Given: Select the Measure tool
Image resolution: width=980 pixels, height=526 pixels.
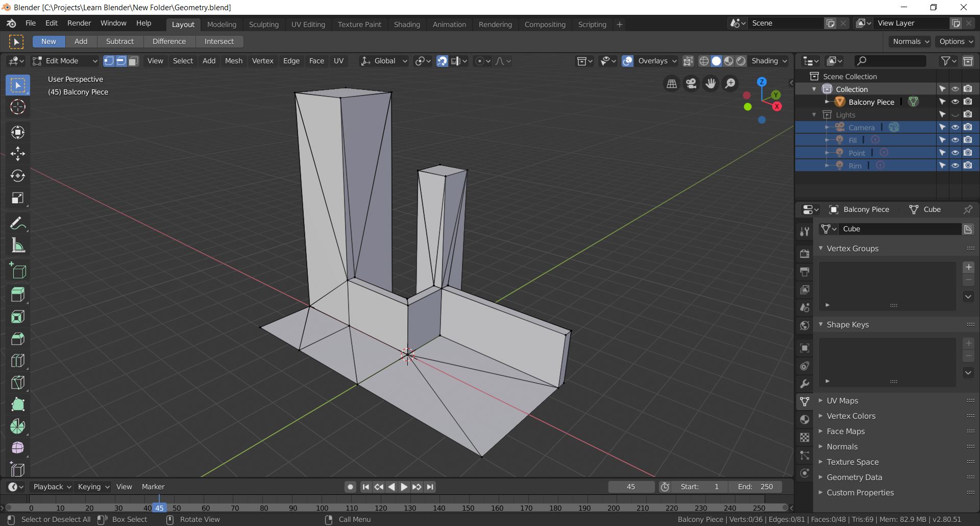Looking at the screenshot, I should click(x=17, y=246).
